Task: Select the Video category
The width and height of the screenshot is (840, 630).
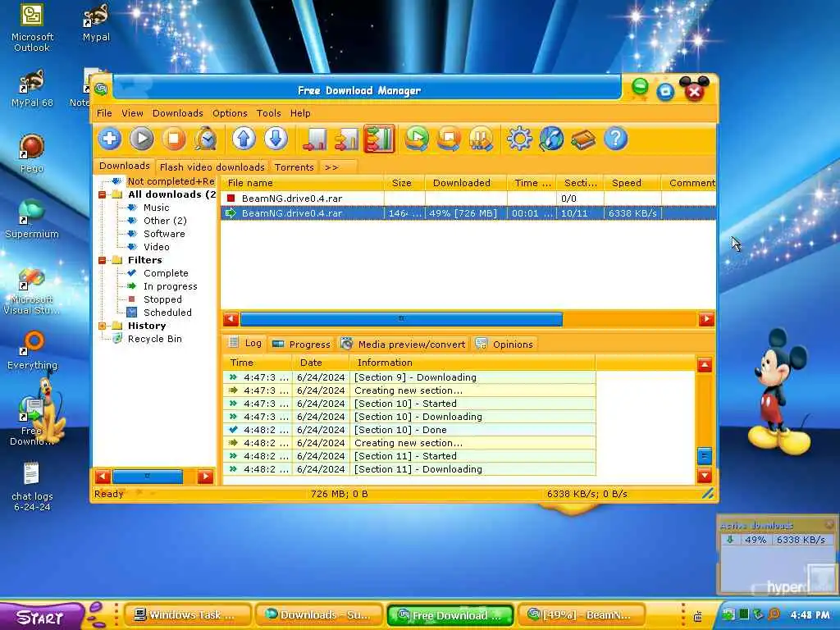Action: pyautogui.click(x=157, y=247)
